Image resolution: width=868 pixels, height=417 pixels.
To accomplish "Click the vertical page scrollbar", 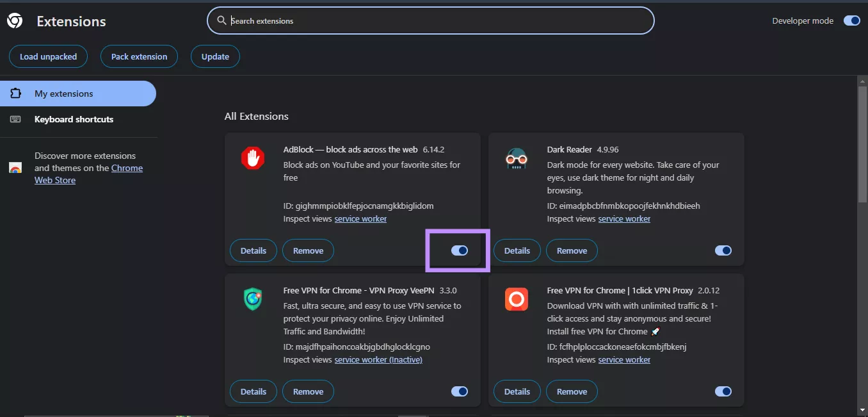I will pyautogui.click(x=862, y=144).
